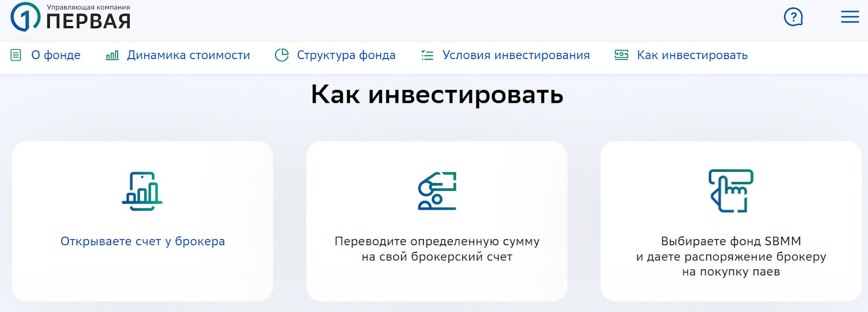Click the checklist icon beside Условия инвестирования
The width and height of the screenshot is (868, 312).
[x=427, y=55]
